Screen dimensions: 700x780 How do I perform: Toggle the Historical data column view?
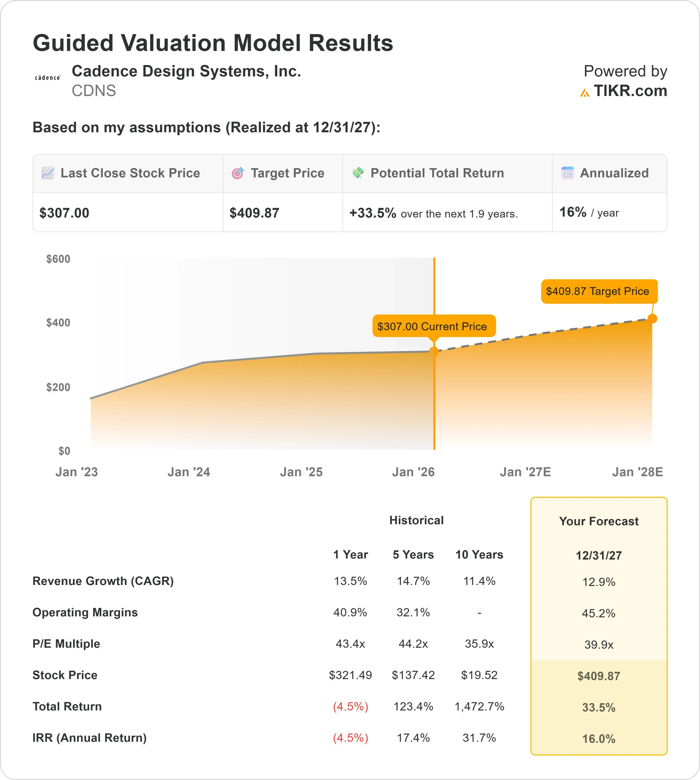click(416, 520)
